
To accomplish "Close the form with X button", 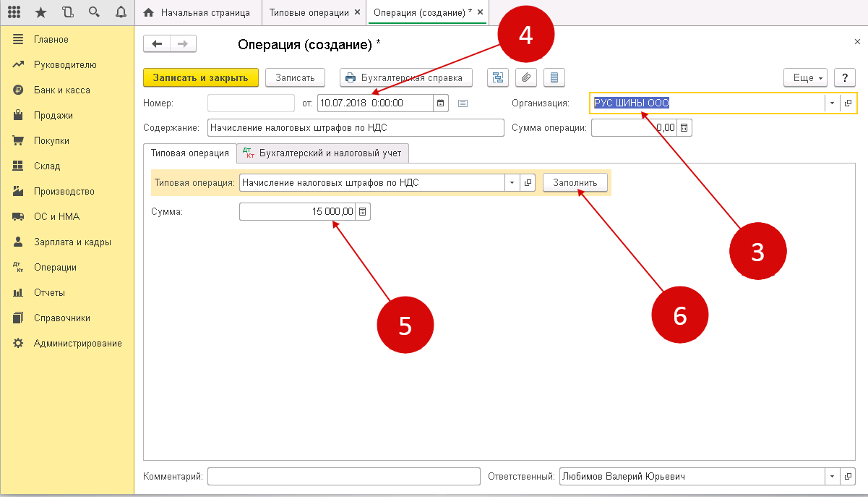I will click(857, 43).
